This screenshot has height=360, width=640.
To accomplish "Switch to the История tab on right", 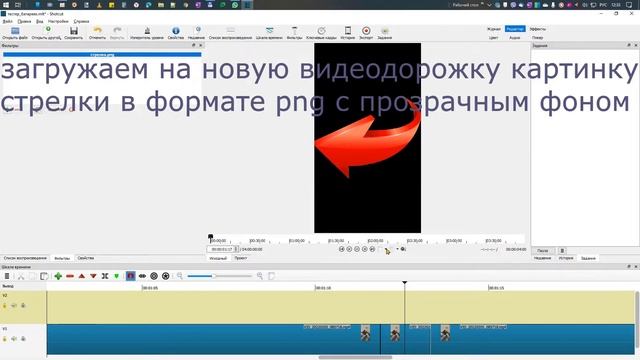I will click(x=566, y=258).
